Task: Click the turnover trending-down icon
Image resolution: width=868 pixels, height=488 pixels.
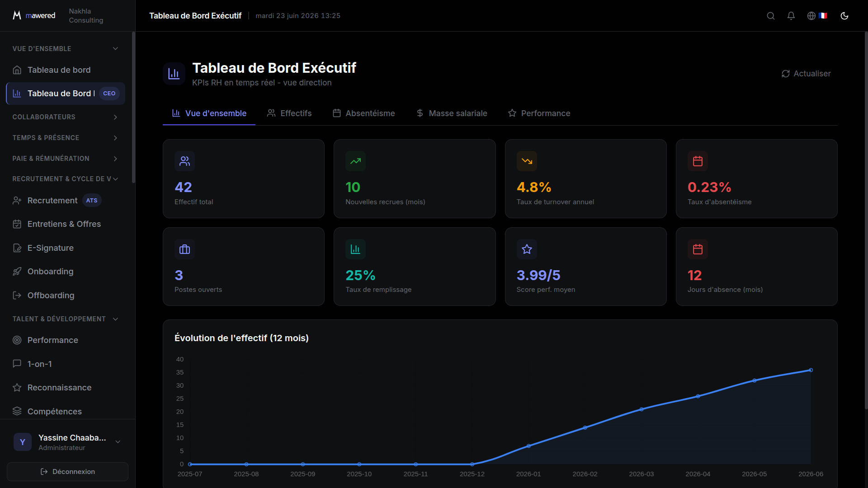Action: click(527, 161)
